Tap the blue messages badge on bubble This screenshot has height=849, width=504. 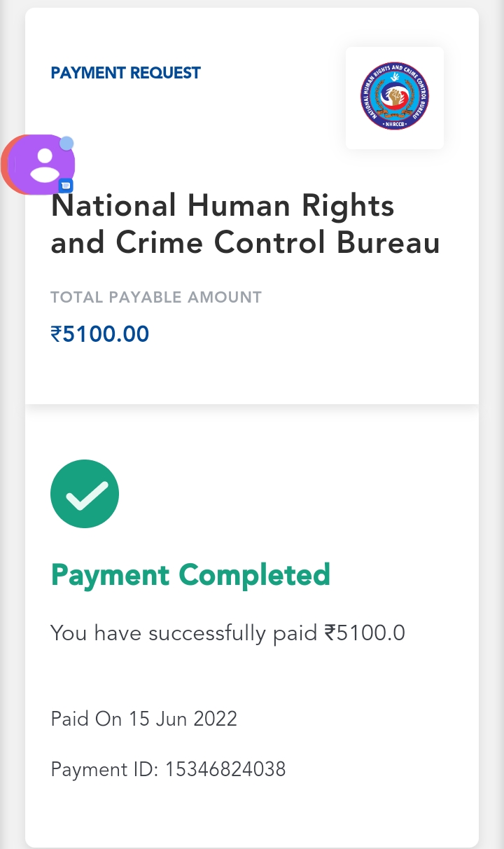(x=66, y=186)
